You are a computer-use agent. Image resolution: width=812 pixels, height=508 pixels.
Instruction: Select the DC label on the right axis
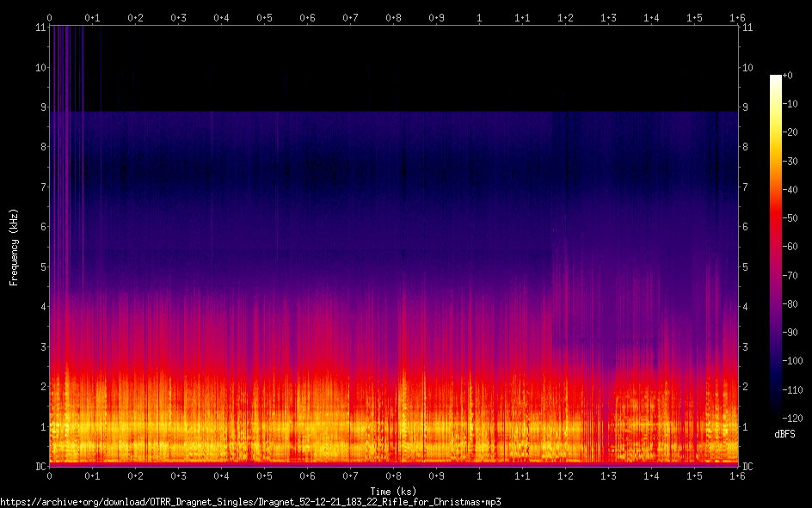(x=748, y=467)
